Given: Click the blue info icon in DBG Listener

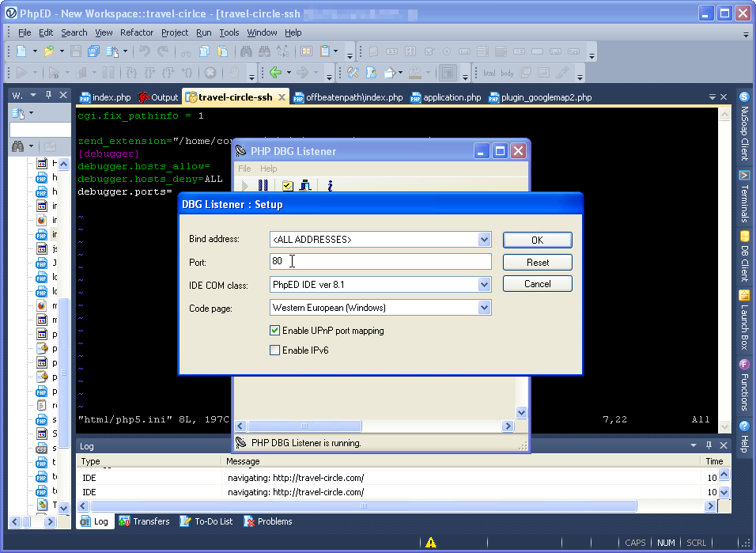Looking at the screenshot, I should [329, 186].
